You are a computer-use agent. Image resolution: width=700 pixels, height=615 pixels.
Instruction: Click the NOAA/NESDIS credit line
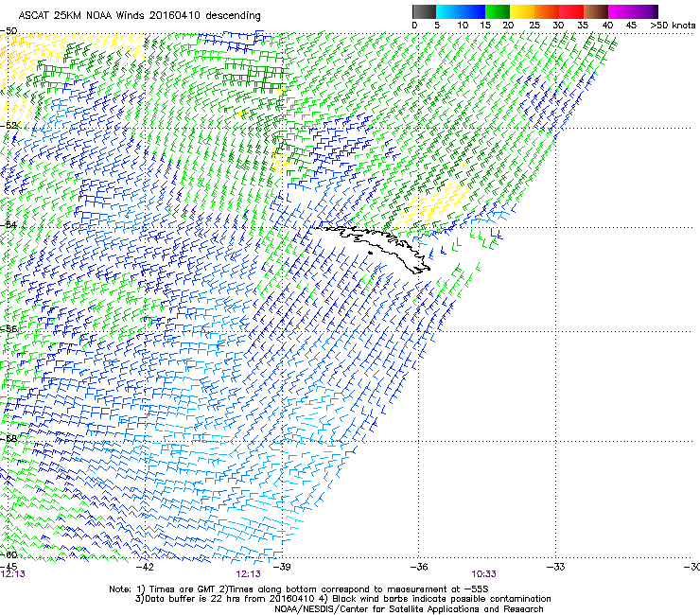coord(409,609)
